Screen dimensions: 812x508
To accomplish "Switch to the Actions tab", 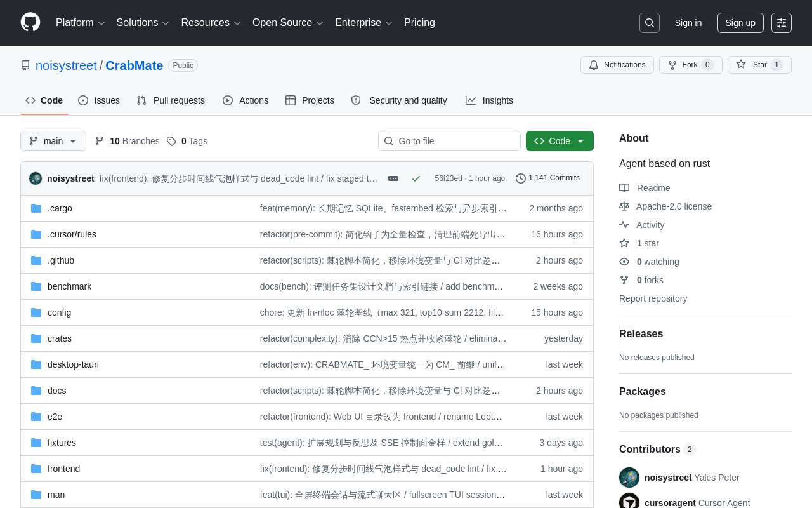I will [x=246, y=100].
